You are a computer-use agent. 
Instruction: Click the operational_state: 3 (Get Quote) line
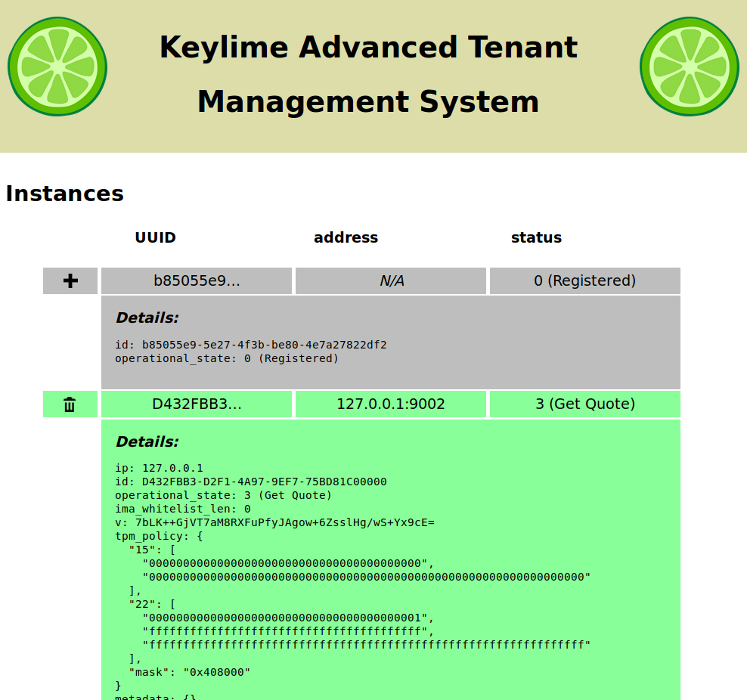pos(224,495)
